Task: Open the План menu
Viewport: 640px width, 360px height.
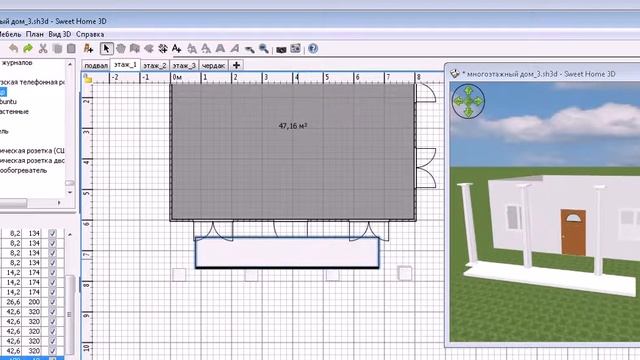Action: [x=35, y=34]
